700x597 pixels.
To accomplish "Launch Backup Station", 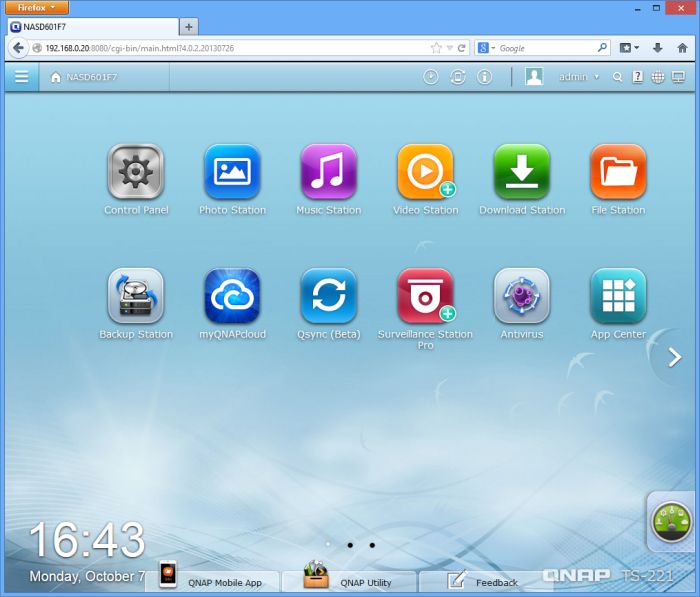I will (x=136, y=296).
